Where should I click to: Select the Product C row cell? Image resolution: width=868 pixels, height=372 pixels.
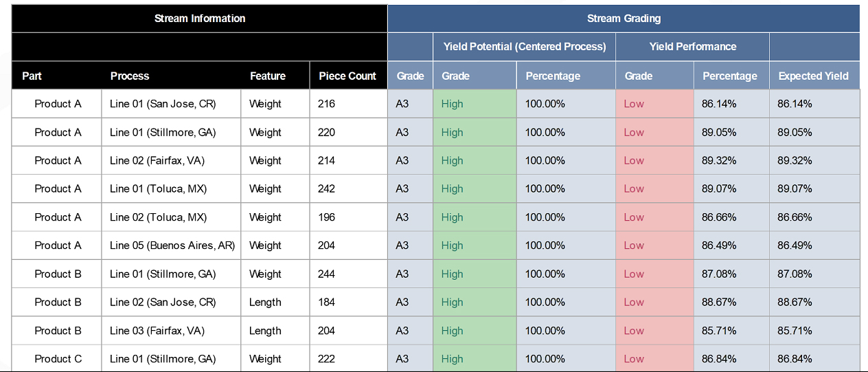click(58, 359)
